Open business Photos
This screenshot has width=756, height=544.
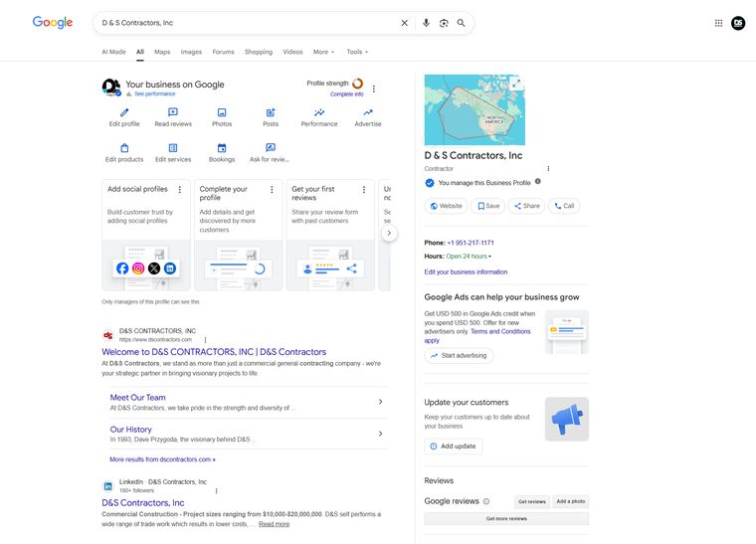click(222, 117)
